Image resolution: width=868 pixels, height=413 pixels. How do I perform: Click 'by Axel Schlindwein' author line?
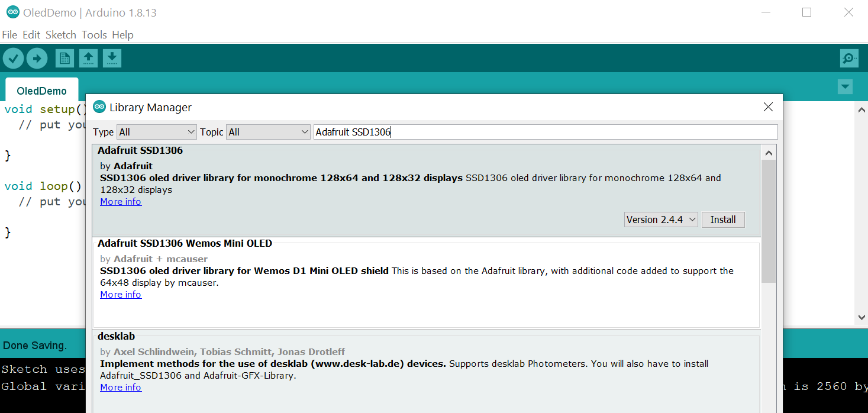click(222, 352)
